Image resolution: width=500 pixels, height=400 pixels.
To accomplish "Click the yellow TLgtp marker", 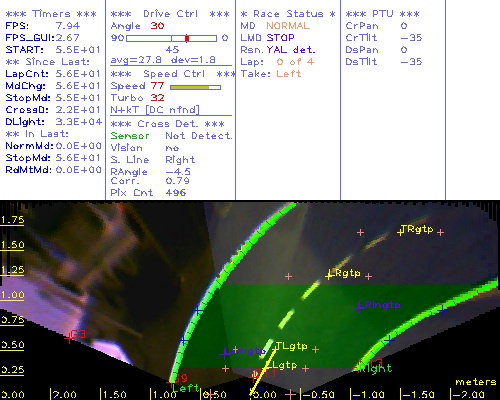I will point(291,347).
